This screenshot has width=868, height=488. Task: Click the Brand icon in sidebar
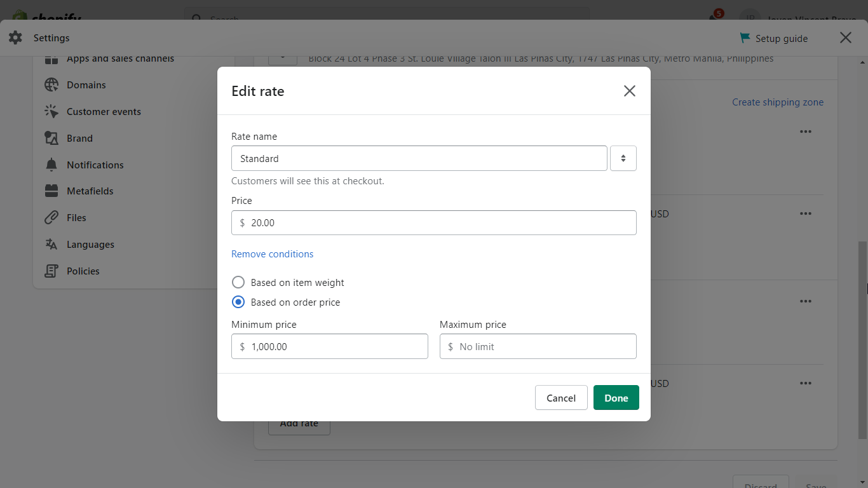click(x=51, y=139)
